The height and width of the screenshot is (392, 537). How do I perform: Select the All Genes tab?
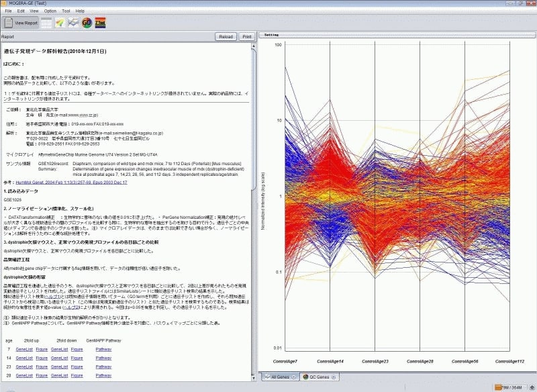[277, 377]
